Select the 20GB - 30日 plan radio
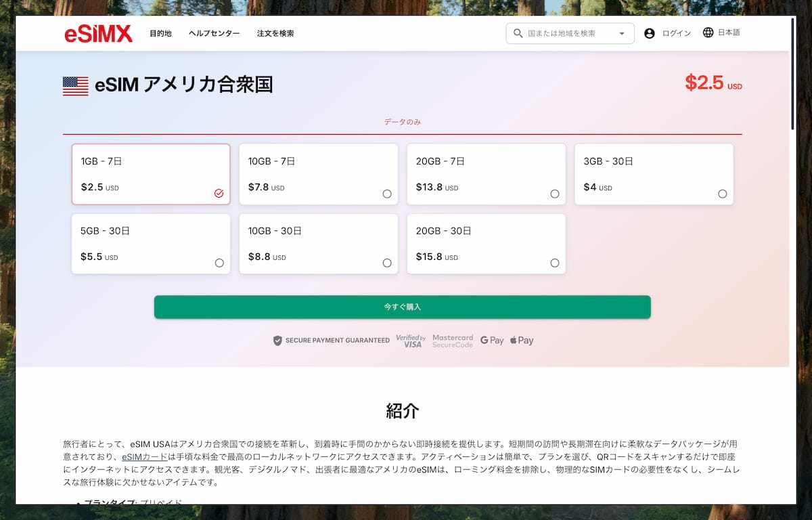 (555, 263)
